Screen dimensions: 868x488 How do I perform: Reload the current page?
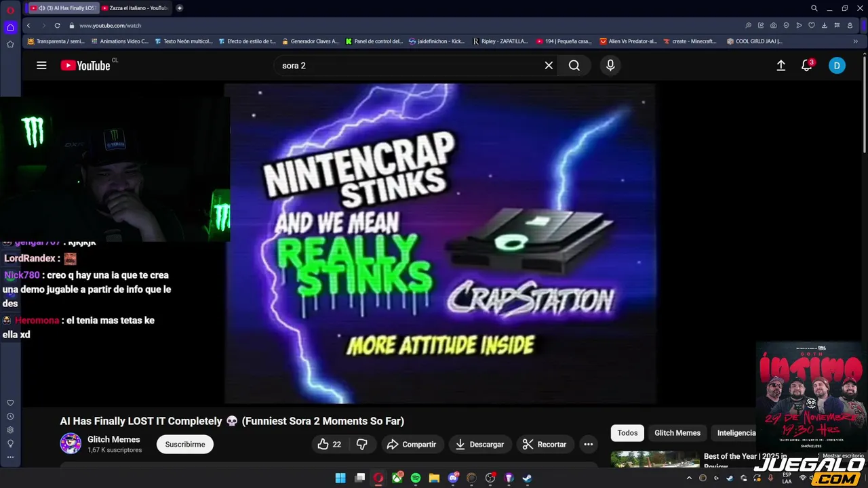coord(57,25)
